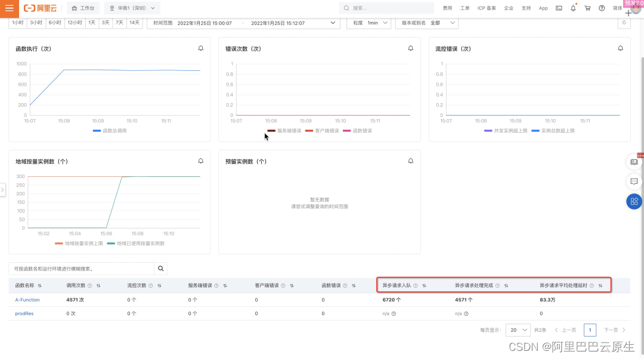Open the hamburger navigation menu
This screenshot has width=644, height=358.
coord(9,8)
